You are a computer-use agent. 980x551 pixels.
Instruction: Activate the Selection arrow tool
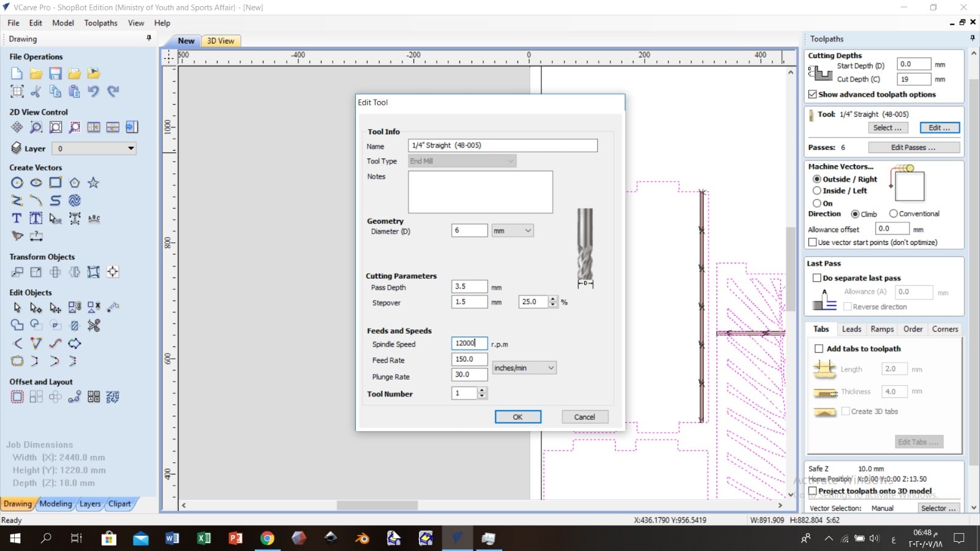point(17,307)
